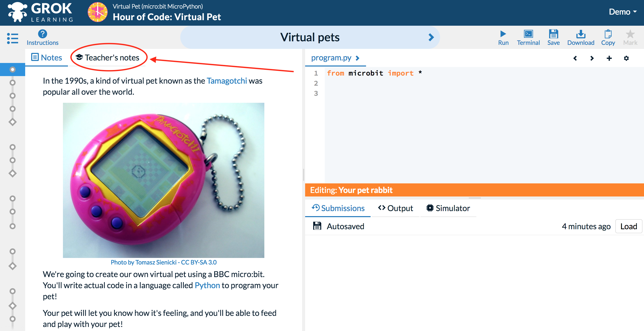The image size is (644, 331).
Task: Copy the current program
Action: pos(607,37)
